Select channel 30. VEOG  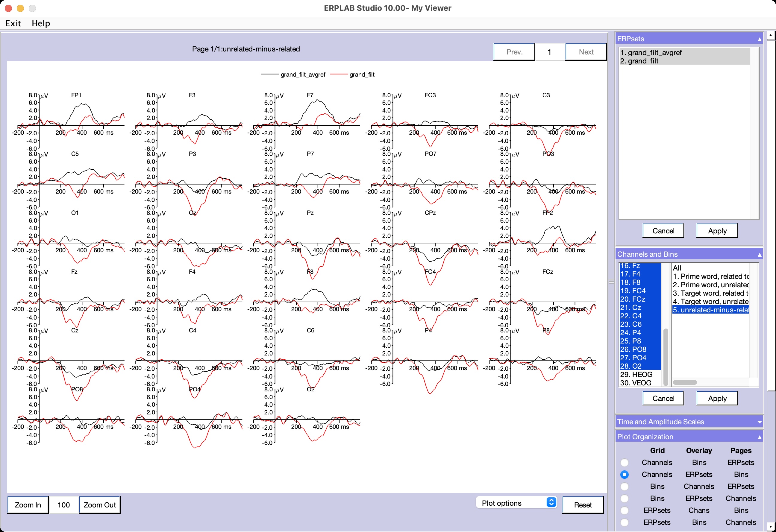[640, 383]
